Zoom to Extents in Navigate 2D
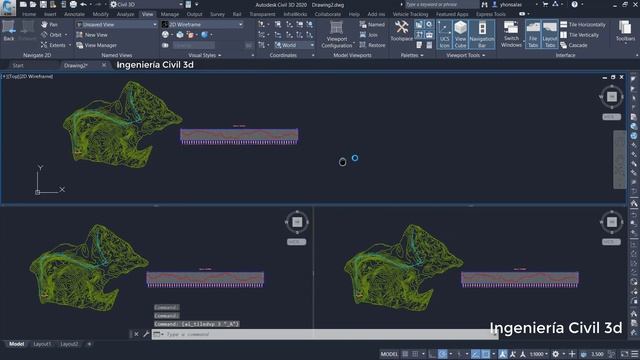 (x=53, y=45)
